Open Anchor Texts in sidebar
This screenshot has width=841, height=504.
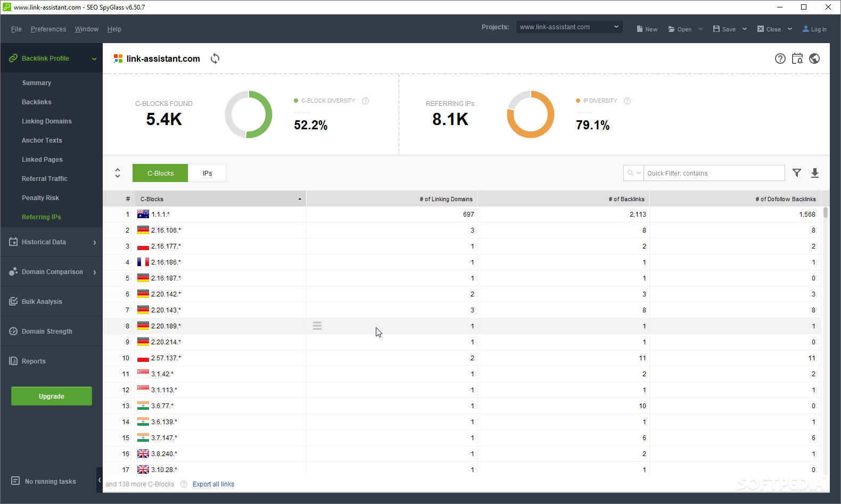click(42, 141)
